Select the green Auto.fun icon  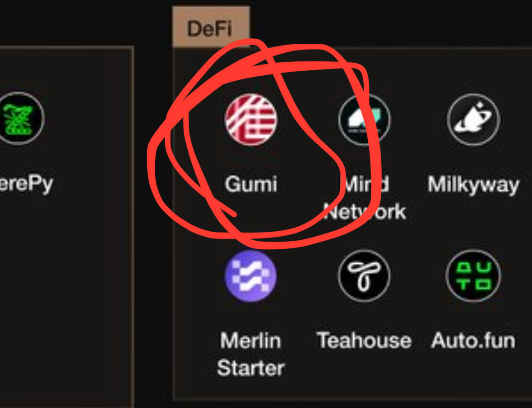tap(473, 276)
